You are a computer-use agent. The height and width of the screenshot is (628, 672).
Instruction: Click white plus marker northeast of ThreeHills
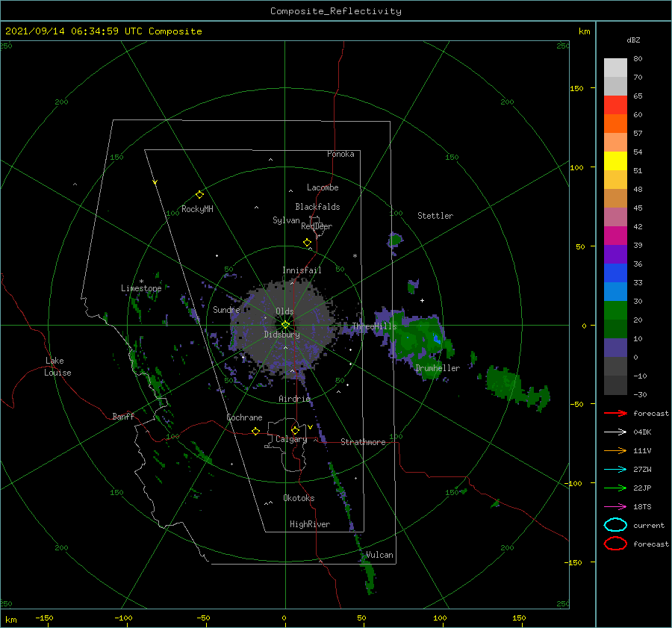pyautogui.click(x=422, y=300)
